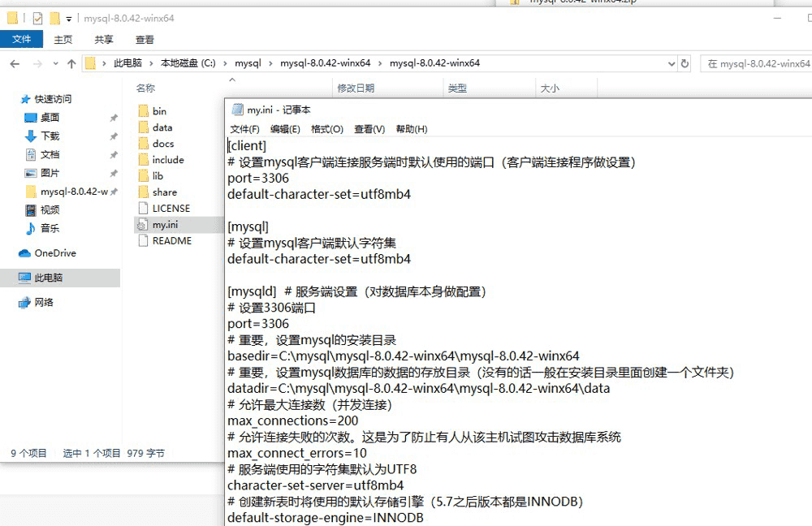Sort files by 名称 column header

(145, 88)
